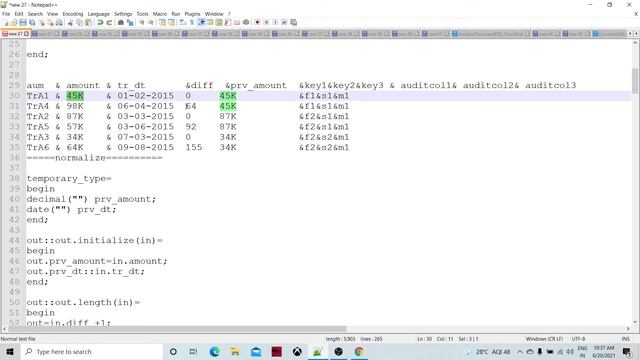Open the View menu
Image resolution: width=640 pixels, height=360 pixels.
(x=53, y=14)
